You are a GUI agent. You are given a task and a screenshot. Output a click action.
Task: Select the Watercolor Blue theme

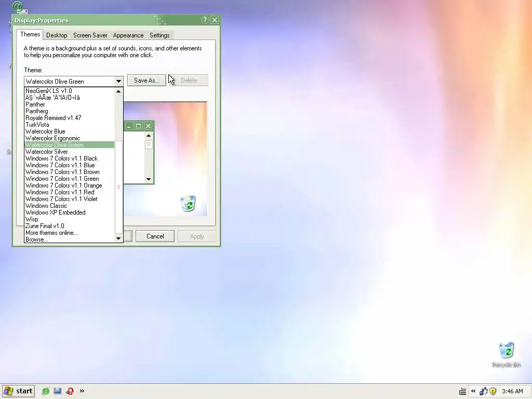pos(70,131)
